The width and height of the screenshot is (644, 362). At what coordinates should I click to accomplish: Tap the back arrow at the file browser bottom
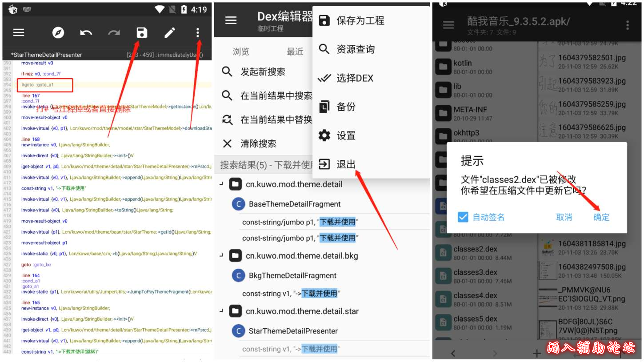coord(453,354)
